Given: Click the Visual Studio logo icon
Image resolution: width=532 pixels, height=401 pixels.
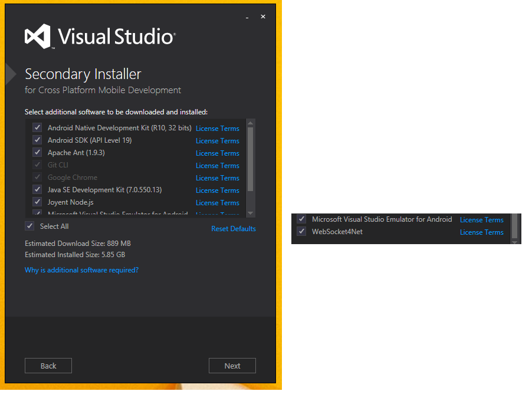Looking at the screenshot, I should (x=38, y=37).
